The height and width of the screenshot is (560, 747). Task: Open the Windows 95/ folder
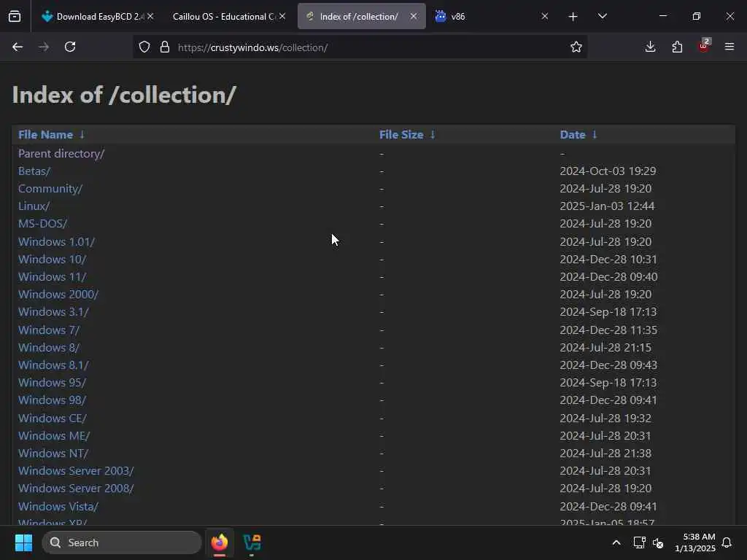(x=52, y=382)
